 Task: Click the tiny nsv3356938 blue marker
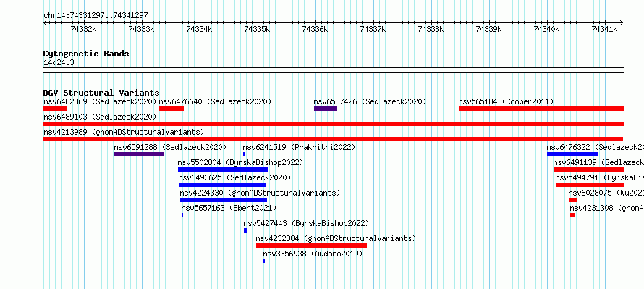pyautogui.click(x=264, y=261)
